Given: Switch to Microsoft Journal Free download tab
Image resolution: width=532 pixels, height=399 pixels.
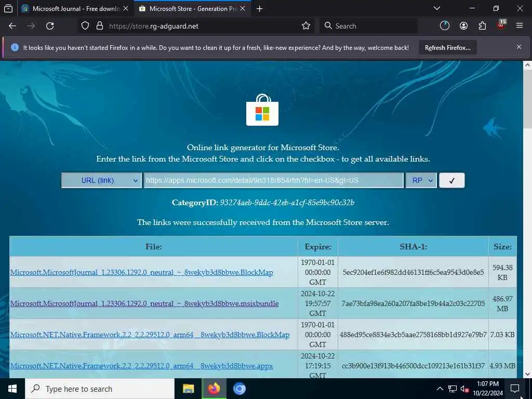Looking at the screenshot, I should 76,9.
